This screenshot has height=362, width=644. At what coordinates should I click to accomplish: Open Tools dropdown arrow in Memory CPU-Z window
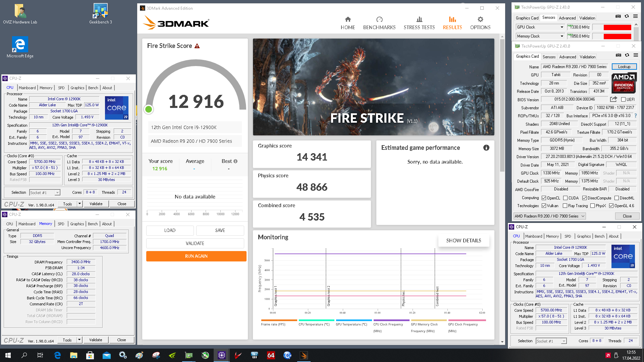click(79, 340)
